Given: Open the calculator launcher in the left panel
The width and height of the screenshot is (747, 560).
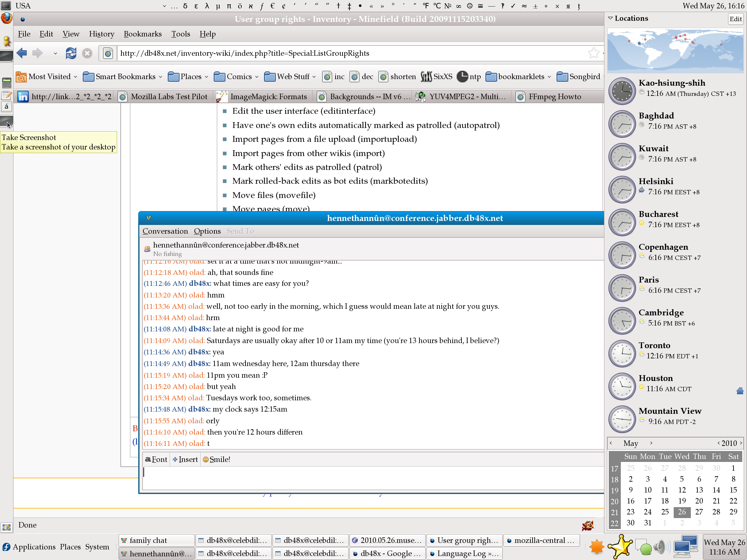Looking at the screenshot, I should [x=7, y=82].
